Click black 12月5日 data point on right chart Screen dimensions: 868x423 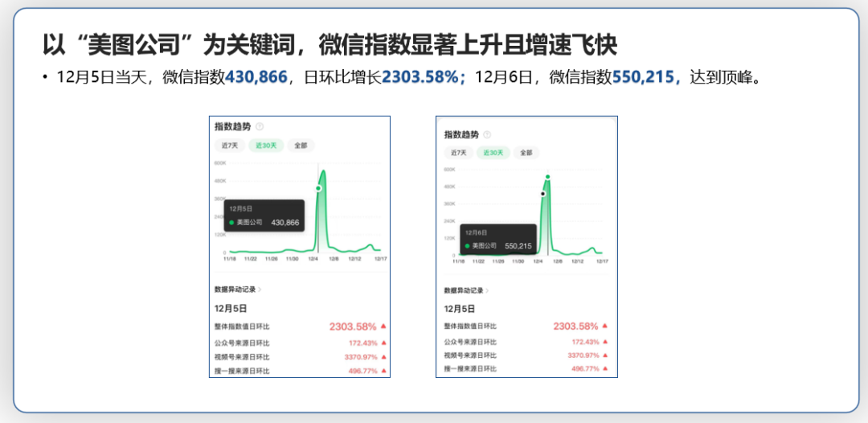(x=543, y=194)
